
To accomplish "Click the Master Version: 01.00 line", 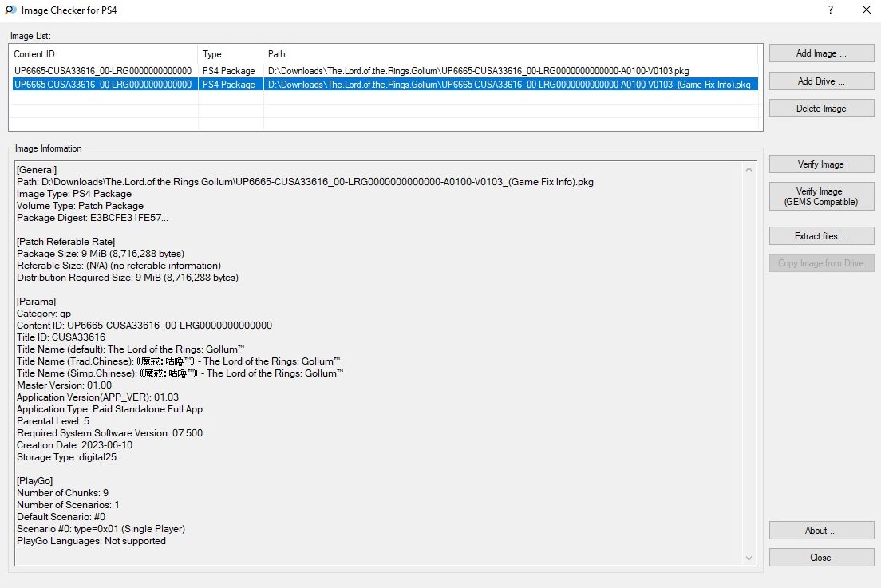I will [64, 385].
